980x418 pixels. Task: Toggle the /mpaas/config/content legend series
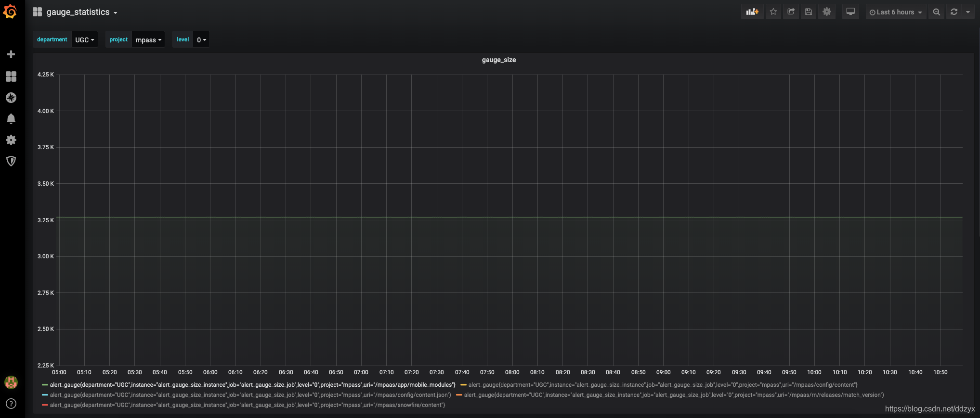[663, 385]
